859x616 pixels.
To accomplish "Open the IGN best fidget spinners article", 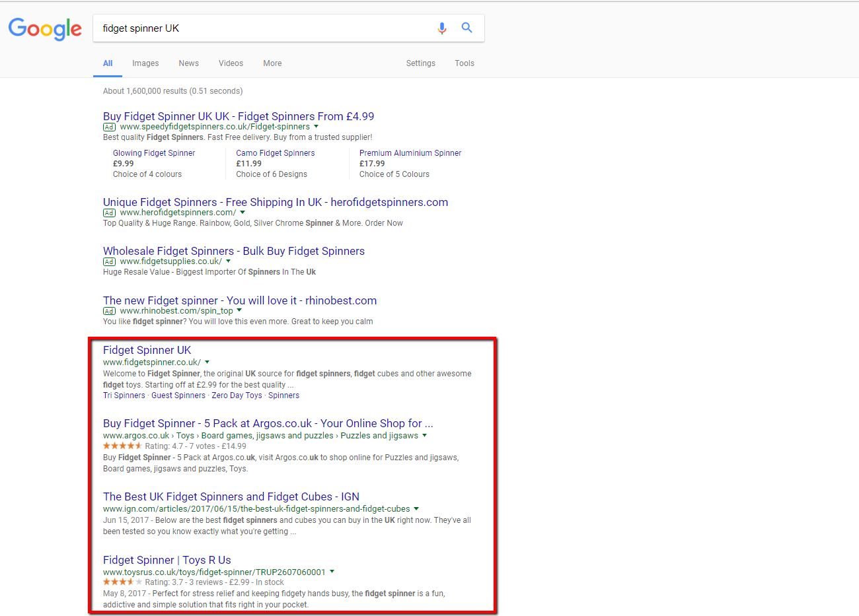I will coord(231,496).
